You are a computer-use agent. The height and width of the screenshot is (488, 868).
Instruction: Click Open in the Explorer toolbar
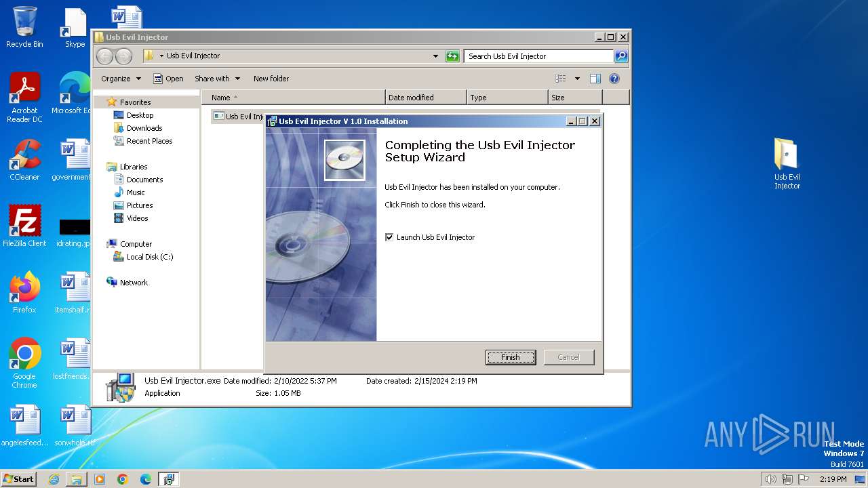(168, 79)
